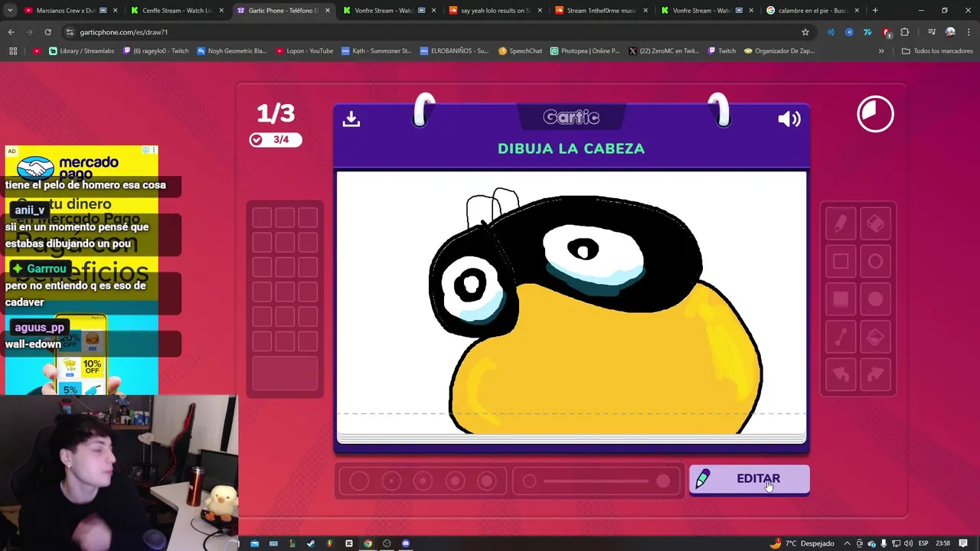Switch to the calambre en el pie tab
Viewport: 980px width, 551px height.
[812, 11]
